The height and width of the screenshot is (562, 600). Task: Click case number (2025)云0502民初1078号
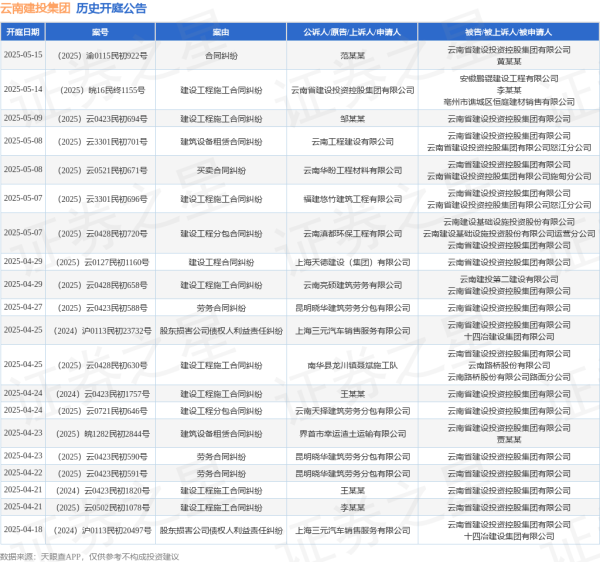click(x=103, y=508)
